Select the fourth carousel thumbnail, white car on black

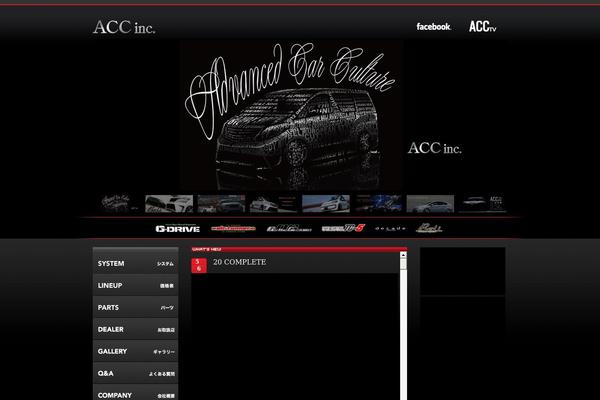pos(274,204)
